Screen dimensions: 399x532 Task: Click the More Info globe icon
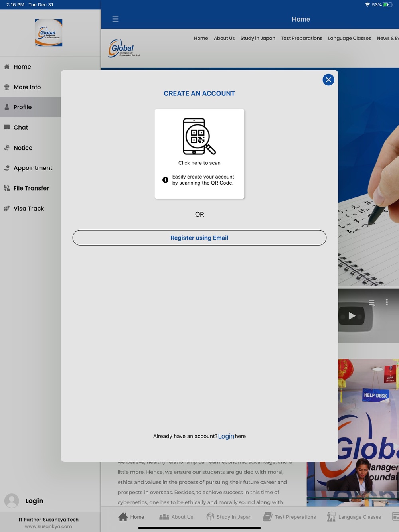tap(7, 87)
